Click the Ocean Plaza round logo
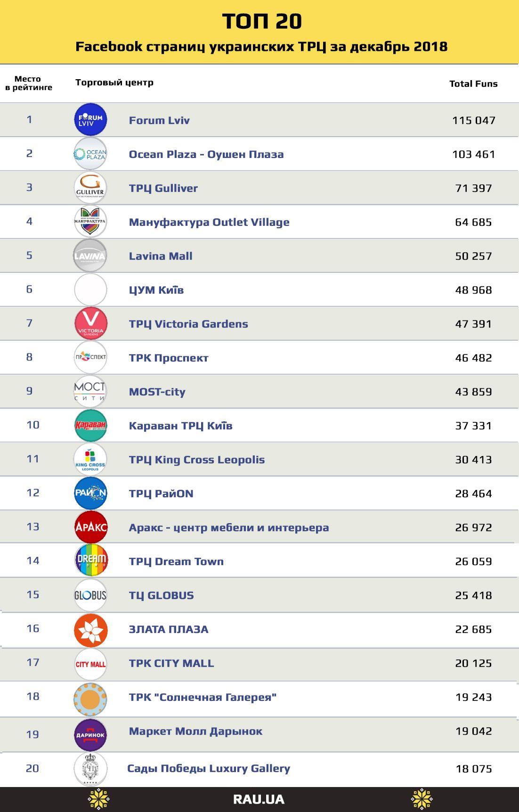This screenshot has width=519, height=812. 90,154
